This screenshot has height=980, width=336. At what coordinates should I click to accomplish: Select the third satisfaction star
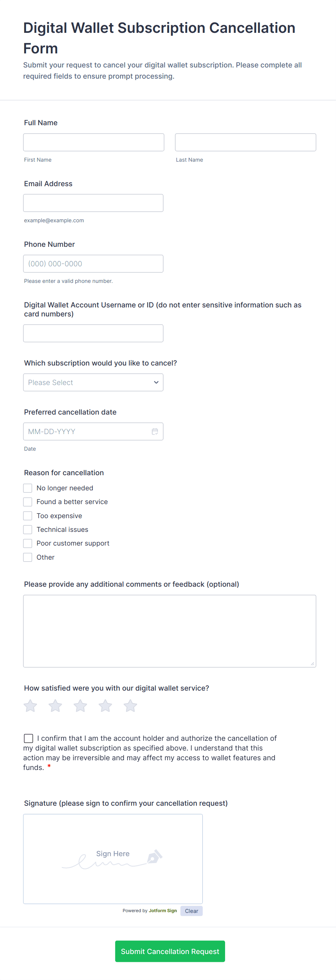80,706
